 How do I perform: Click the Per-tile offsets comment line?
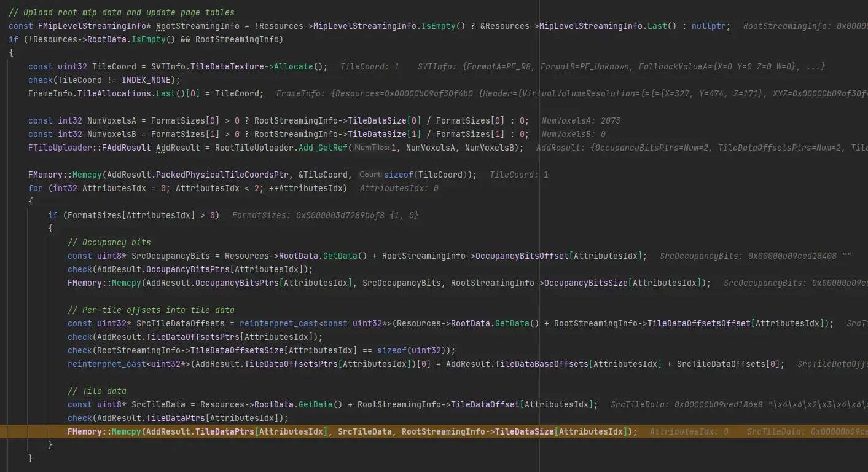[x=151, y=310]
